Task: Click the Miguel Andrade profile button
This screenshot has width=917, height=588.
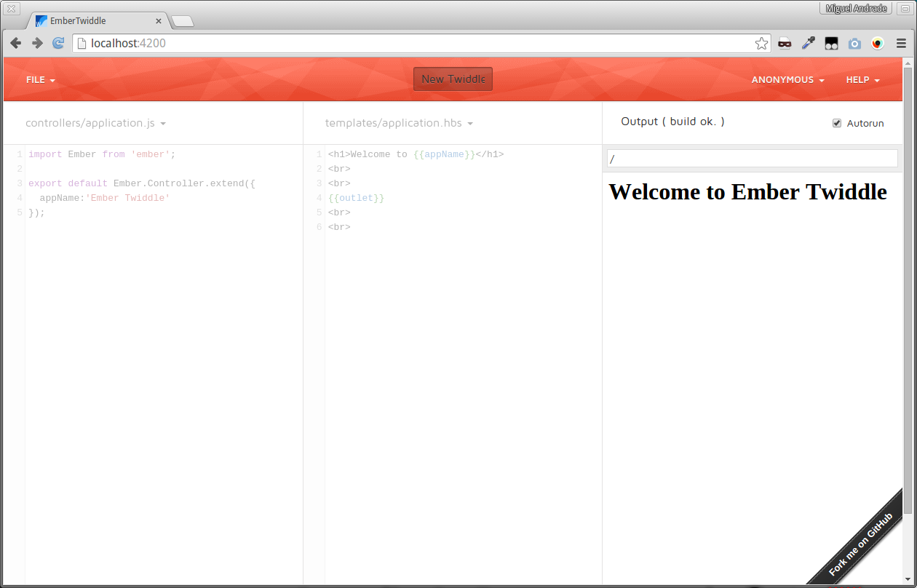Action: [x=855, y=9]
